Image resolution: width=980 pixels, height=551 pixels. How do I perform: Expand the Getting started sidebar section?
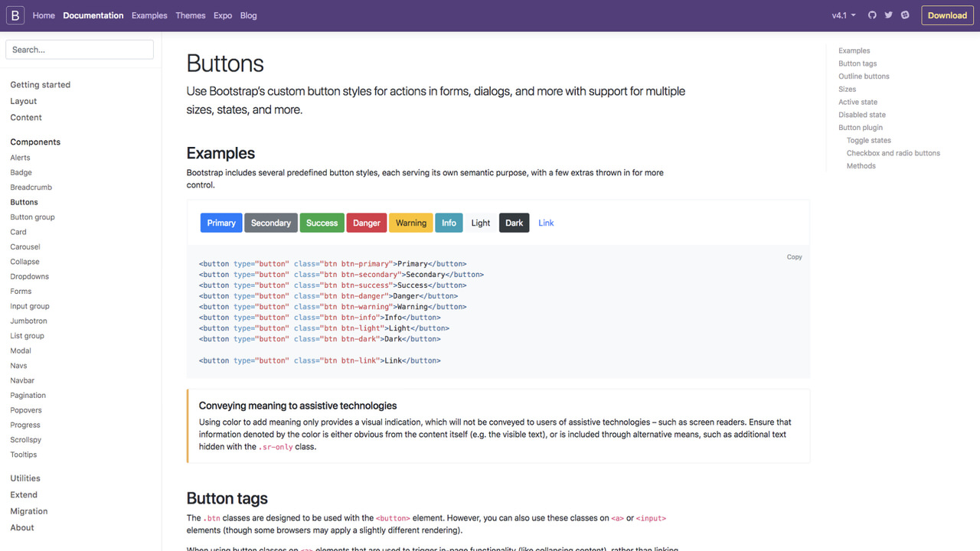pos(40,85)
